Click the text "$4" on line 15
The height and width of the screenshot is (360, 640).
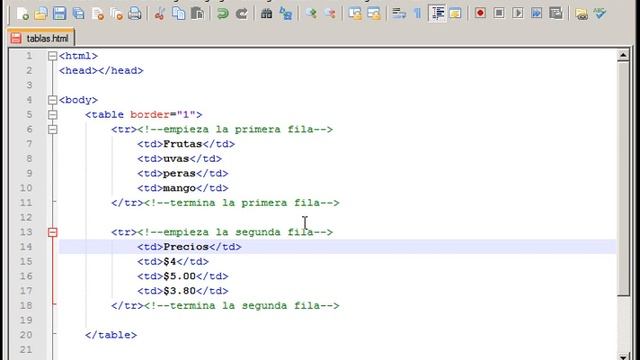169,262
